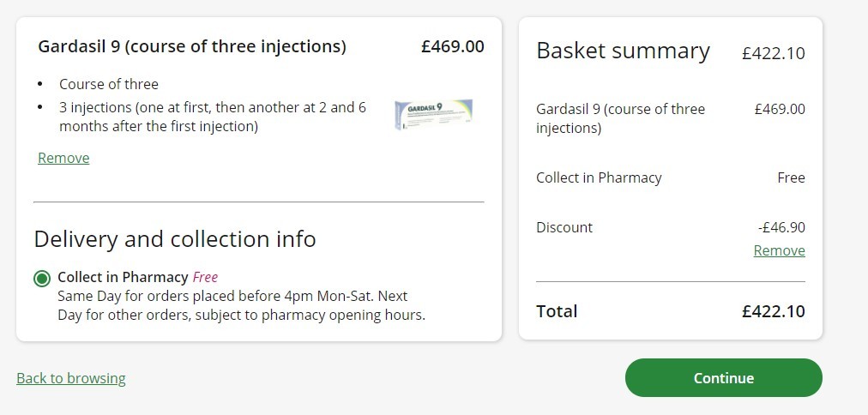Click the Free value in the Collect in Pharmacy summary row

(x=791, y=178)
